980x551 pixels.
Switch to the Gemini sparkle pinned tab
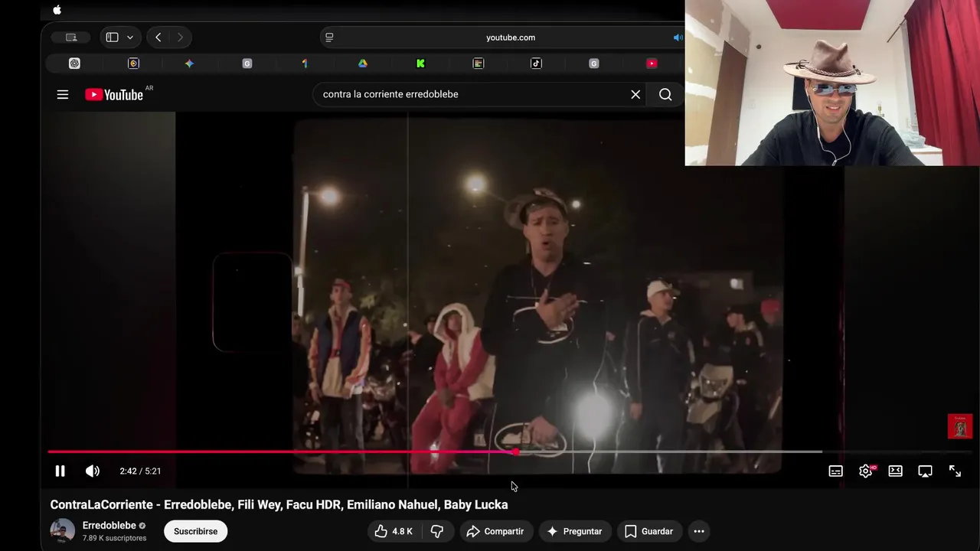pyautogui.click(x=189, y=64)
